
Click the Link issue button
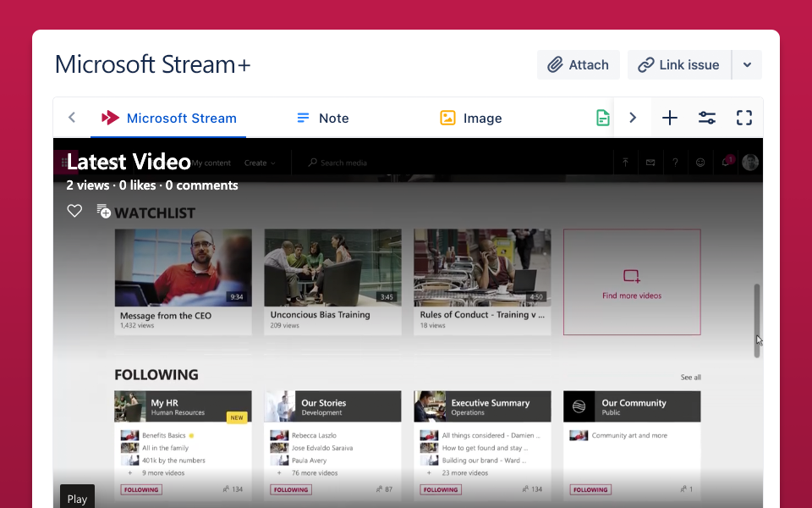679,65
